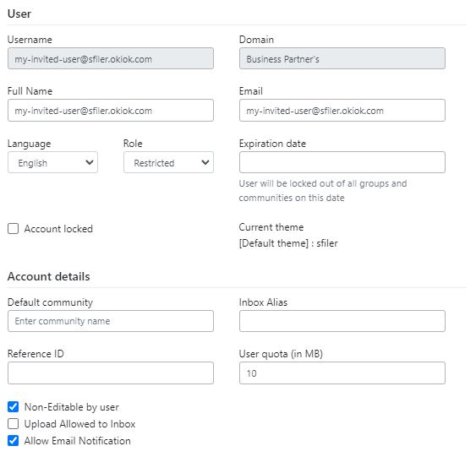The image size is (476, 457).
Task: Click the Language dropdown chevron arrow
Action: [90, 162]
